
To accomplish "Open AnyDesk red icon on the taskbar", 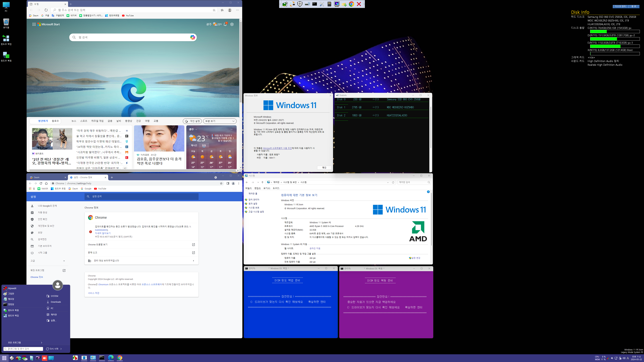I will pos(44,358).
